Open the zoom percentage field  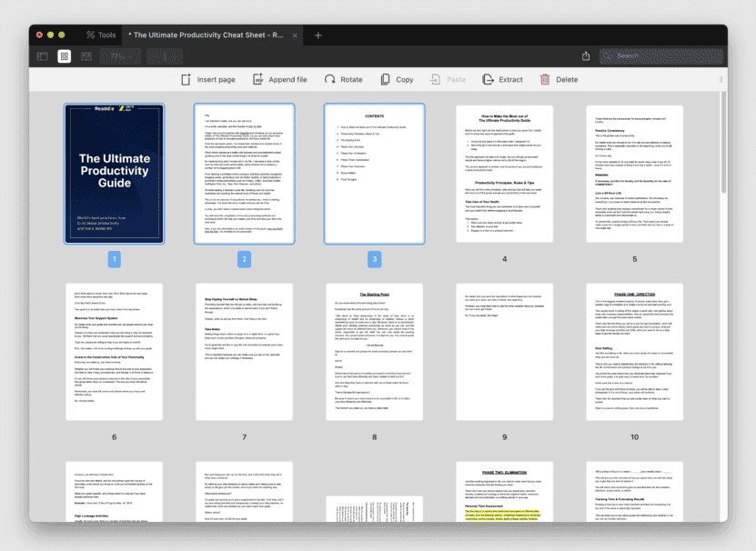[120, 56]
